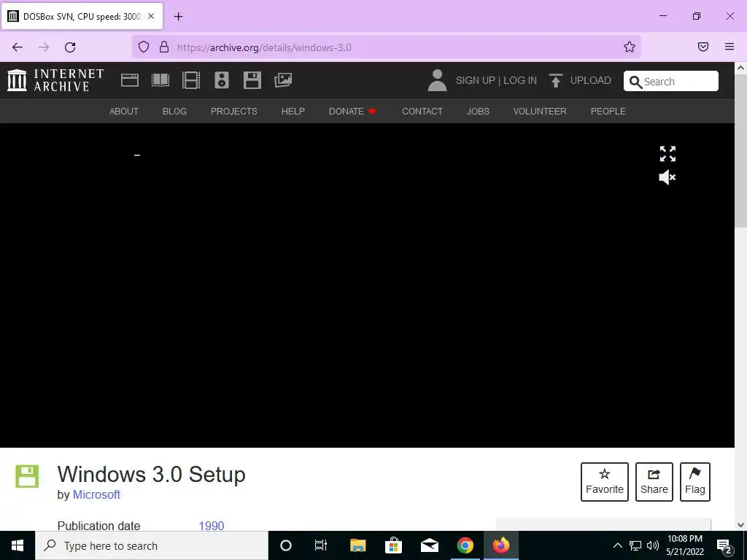Open the Video film strip icon
The width and height of the screenshot is (747, 560).
click(191, 80)
